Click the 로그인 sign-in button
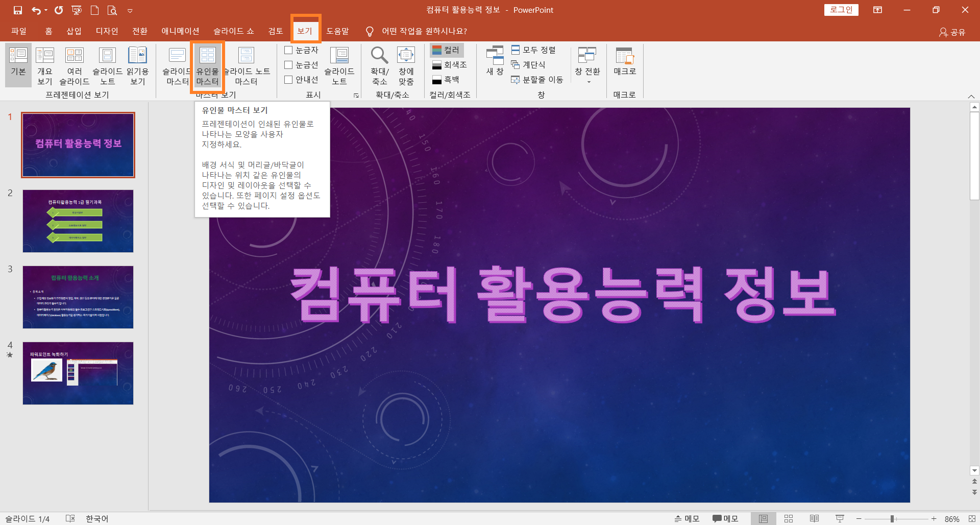980x525 pixels. (x=841, y=10)
